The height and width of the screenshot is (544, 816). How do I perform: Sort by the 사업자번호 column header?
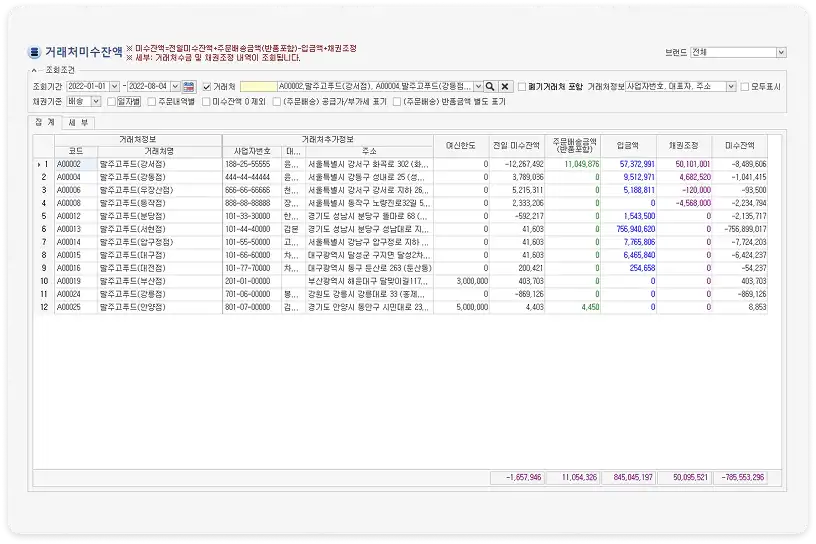point(252,151)
